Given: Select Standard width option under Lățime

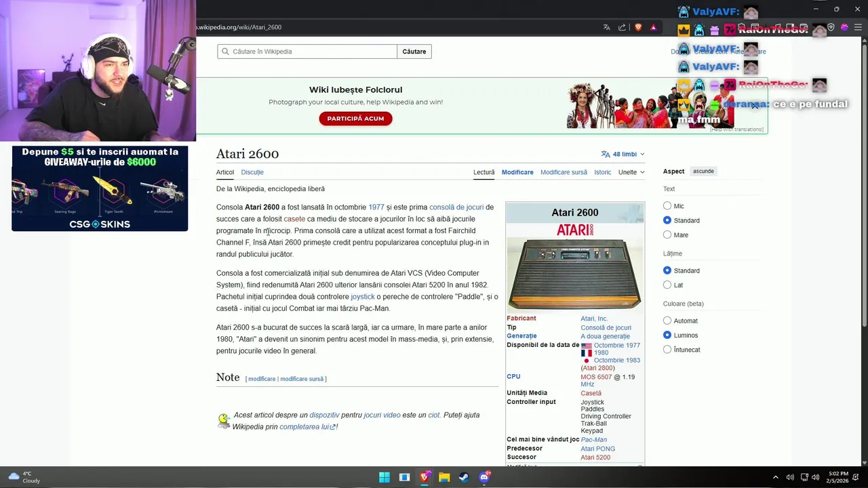Looking at the screenshot, I should pyautogui.click(x=667, y=270).
